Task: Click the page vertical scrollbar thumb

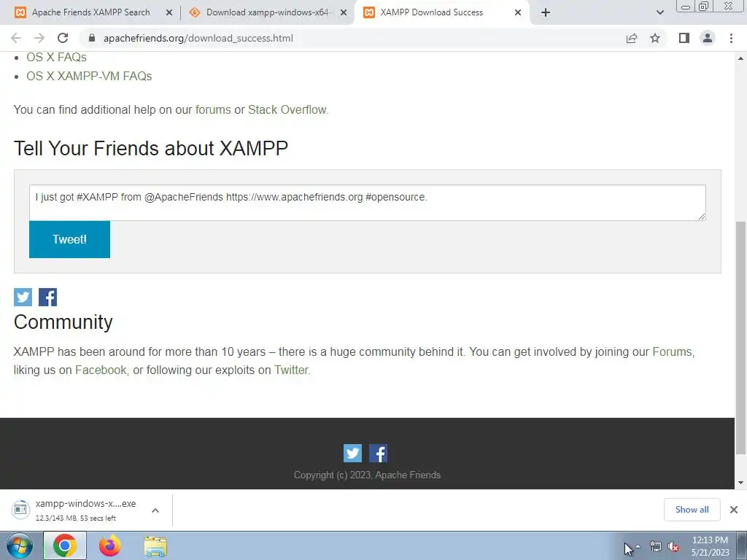Action: point(741,338)
